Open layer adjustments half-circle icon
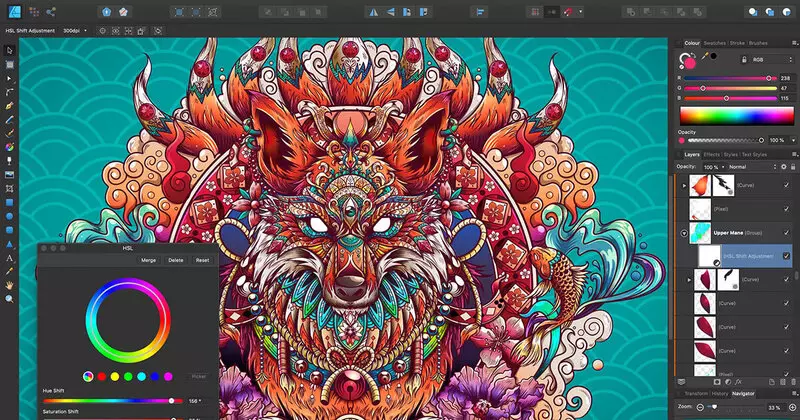The height and width of the screenshot is (420, 800). coord(728,382)
